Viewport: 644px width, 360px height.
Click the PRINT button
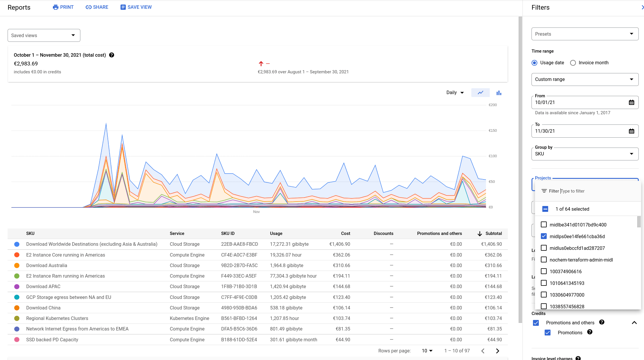tap(63, 7)
